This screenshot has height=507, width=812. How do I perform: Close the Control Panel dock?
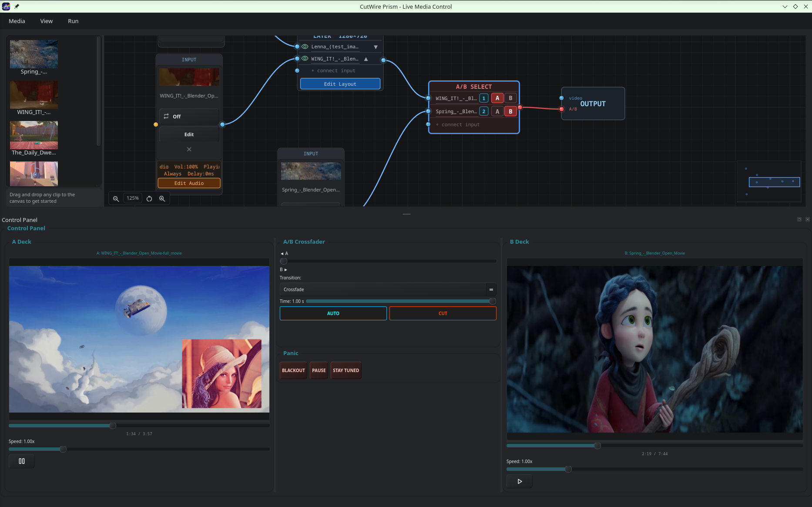pos(808,219)
